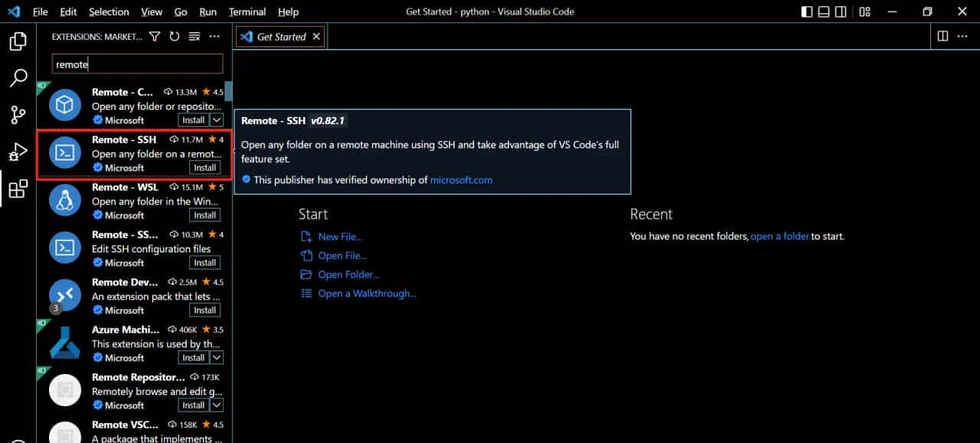The height and width of the screenshot is (443, 980).
Task: Install the Remote - WSL extension
Action: click(x=204, y=215)
